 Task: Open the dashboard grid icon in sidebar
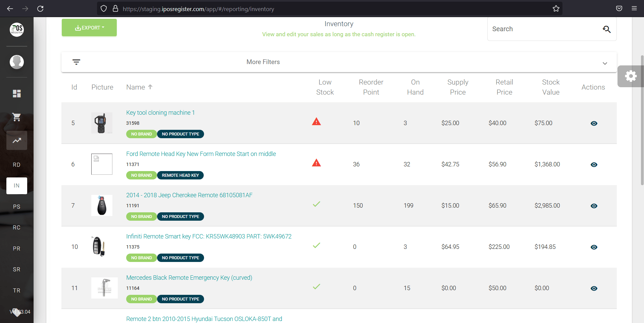(x=17, y=94)
